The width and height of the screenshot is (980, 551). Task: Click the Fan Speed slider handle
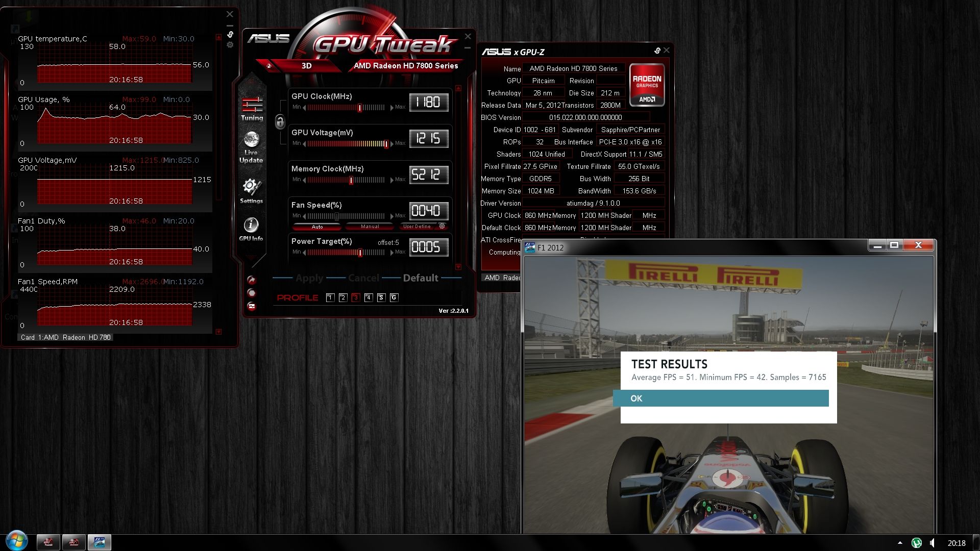coord(336,216)
